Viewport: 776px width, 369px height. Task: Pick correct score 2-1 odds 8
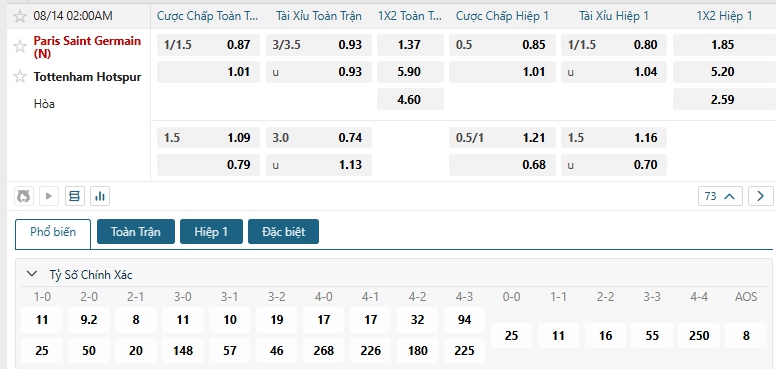tap(136, 320)
